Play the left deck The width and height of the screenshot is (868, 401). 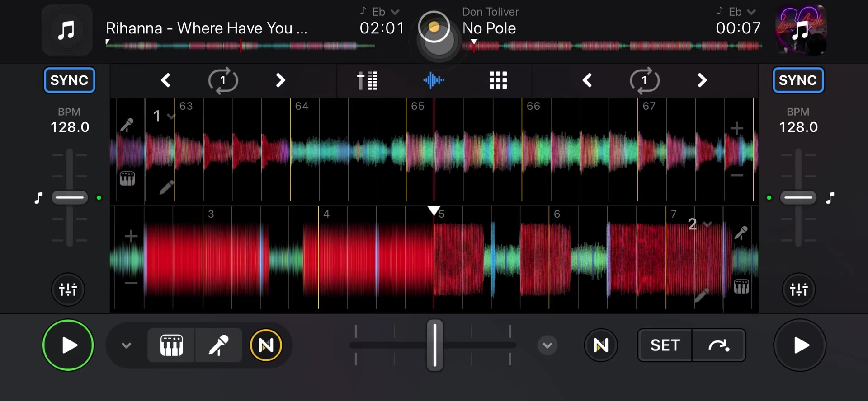tap(68, 345)
